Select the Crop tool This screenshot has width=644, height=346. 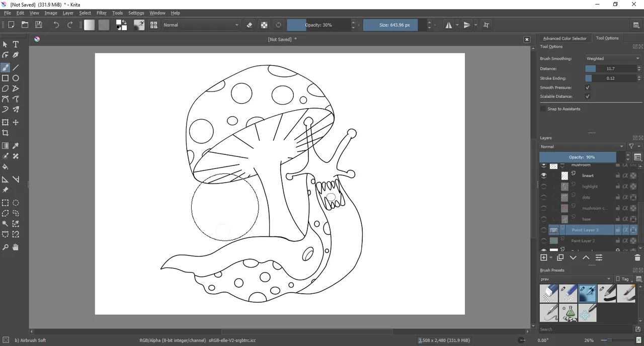coord(5,133)
